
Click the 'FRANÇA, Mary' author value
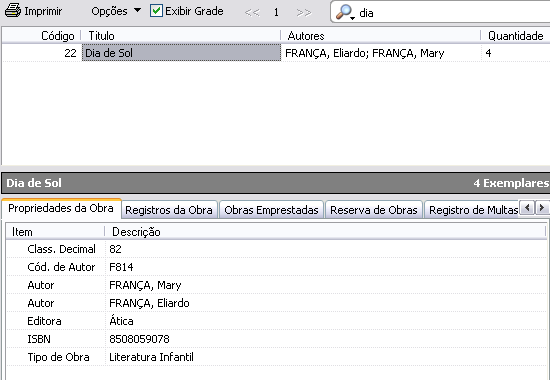pyautogui.click(x=145, y=285)
